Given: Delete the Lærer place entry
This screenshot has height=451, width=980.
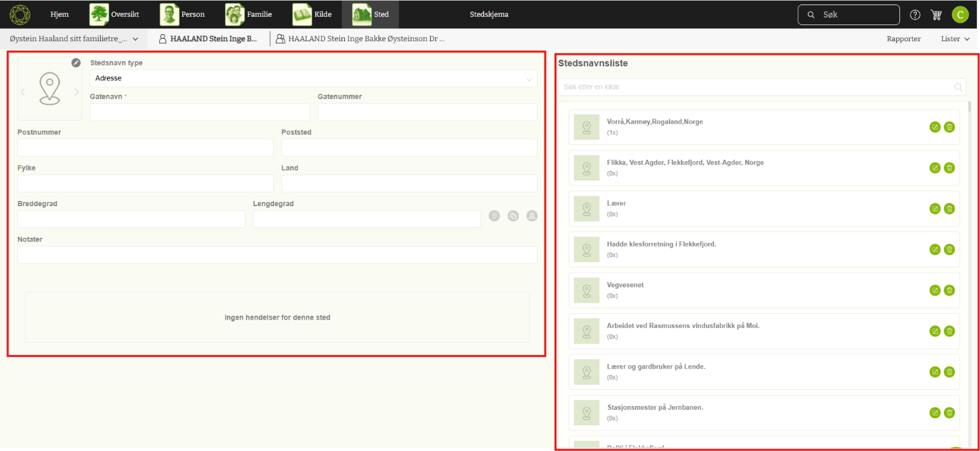Looking at the screenshot, I should tap(949, 209).
